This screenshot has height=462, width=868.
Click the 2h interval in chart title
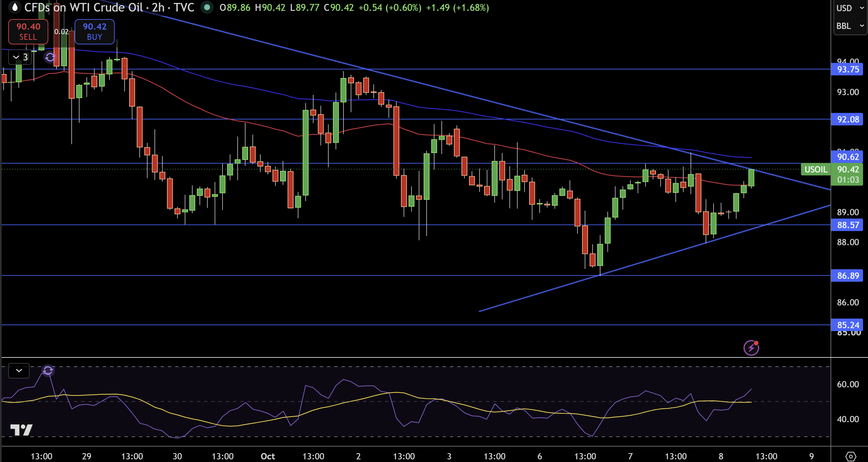(158, 8)
